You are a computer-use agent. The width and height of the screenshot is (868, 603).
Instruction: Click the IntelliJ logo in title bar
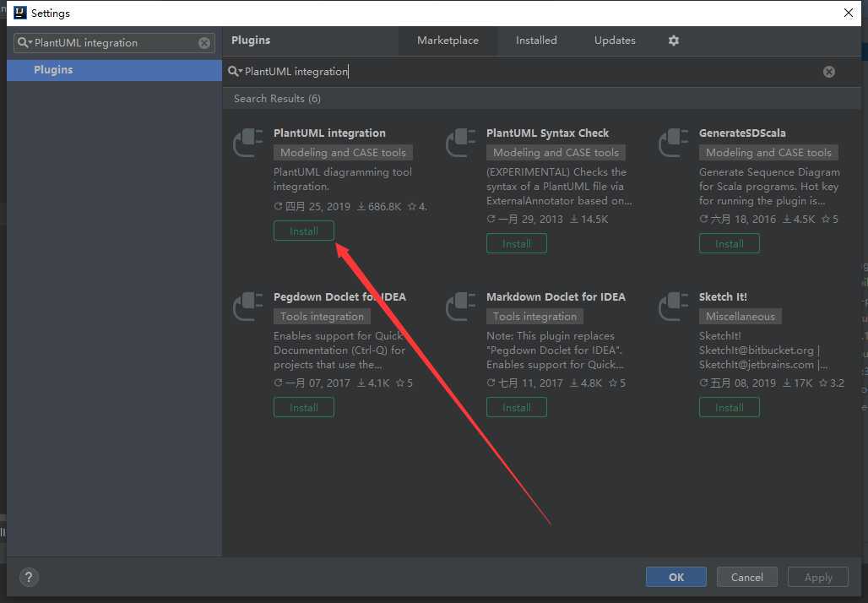(20, 13)
